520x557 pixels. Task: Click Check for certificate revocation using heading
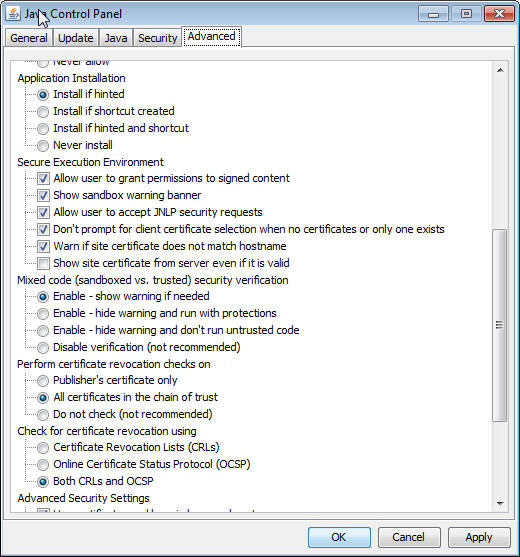pyautogui.click(x=107, y=431)
